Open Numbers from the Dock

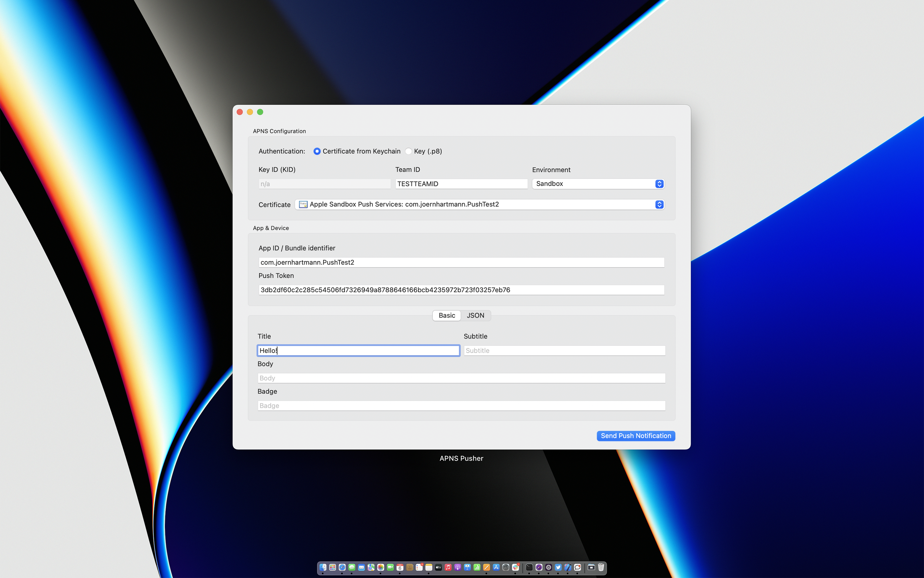click(477, 567)
